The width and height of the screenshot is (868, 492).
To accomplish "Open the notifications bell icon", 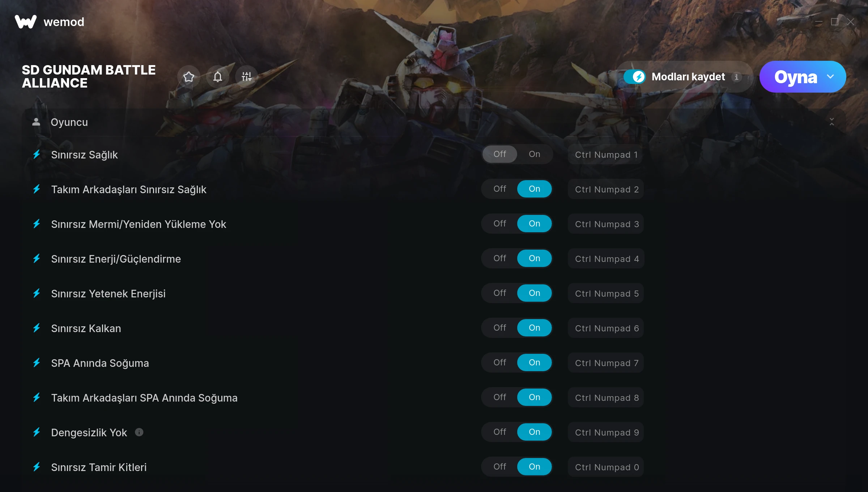I will click(x=218, y=77).
